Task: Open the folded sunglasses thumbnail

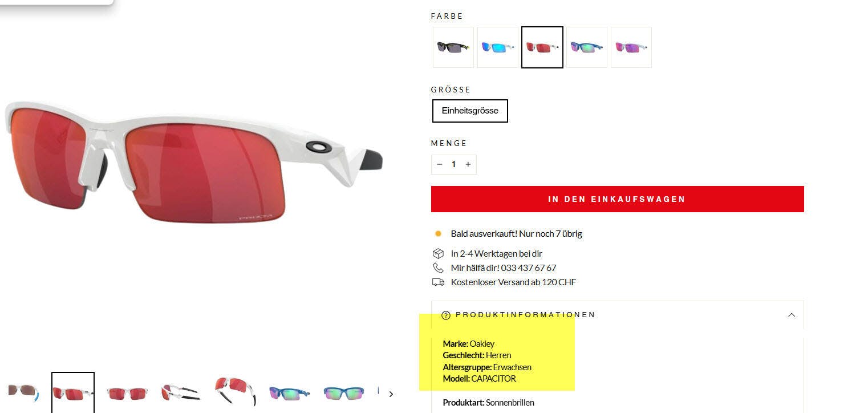Action: coord(181,392)
